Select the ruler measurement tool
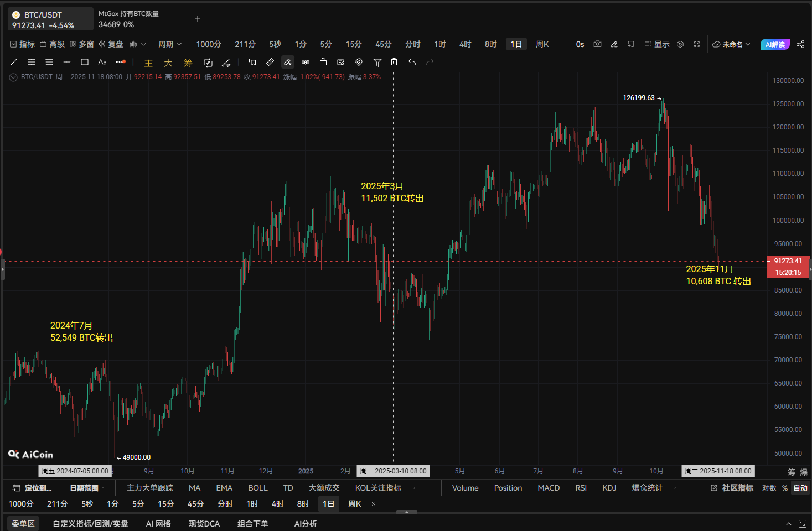The image size is (812, 531). 270,62
